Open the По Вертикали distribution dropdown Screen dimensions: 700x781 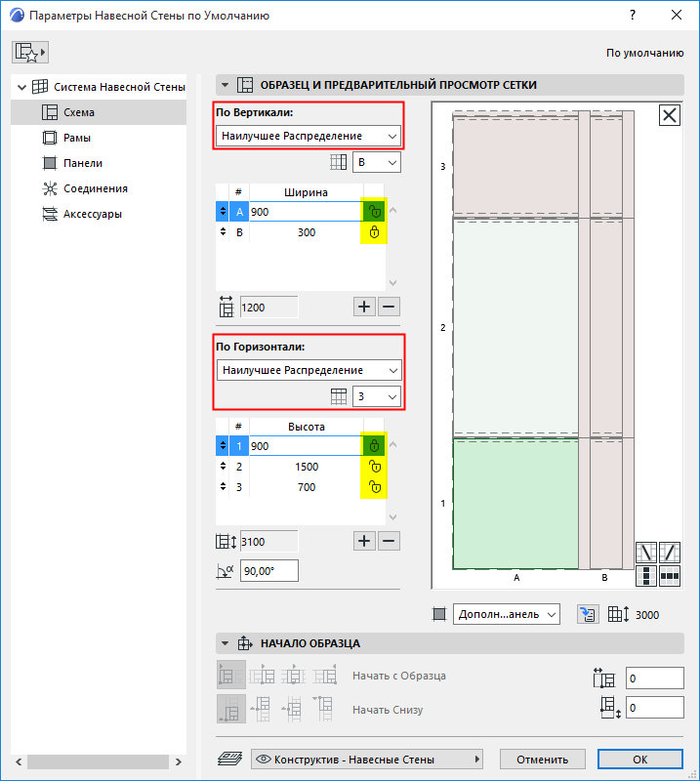click(x=309, y=136)
